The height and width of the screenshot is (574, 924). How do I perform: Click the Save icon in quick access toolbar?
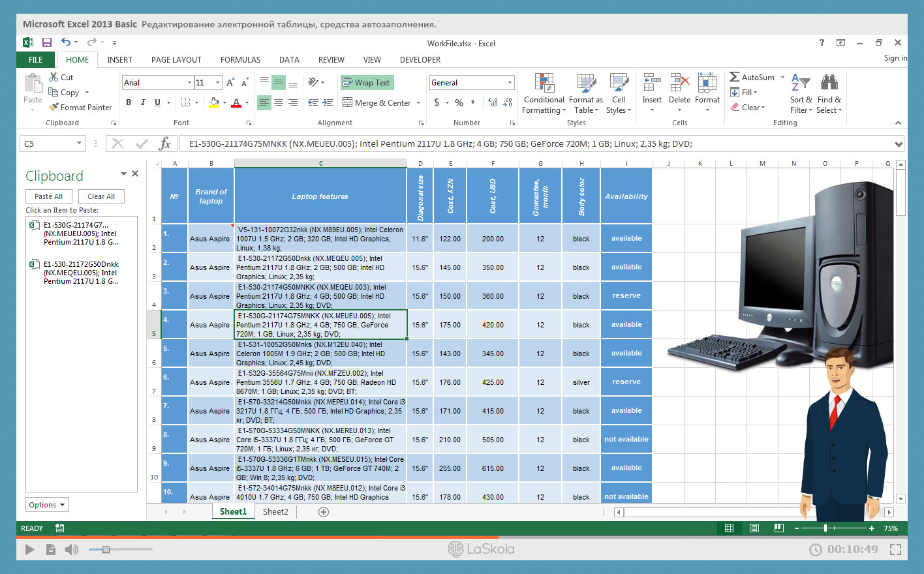47,42
